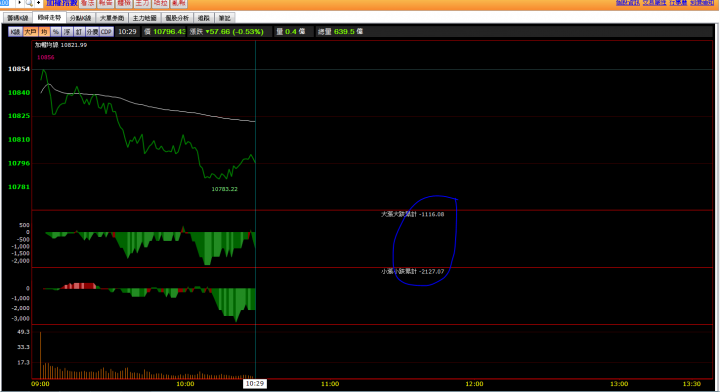The image size is (720, 392).
Task: Click the 加權均線 10821.99 label
Action: pos(61,45)
